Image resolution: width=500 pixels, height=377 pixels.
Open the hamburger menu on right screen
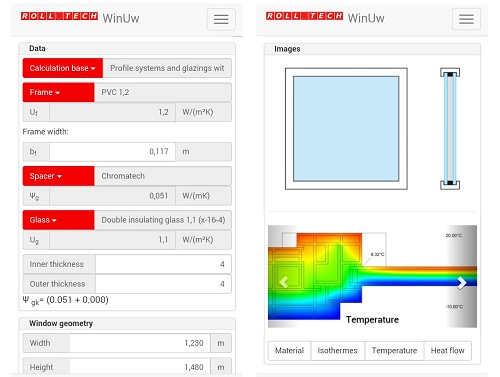(466, 19)
